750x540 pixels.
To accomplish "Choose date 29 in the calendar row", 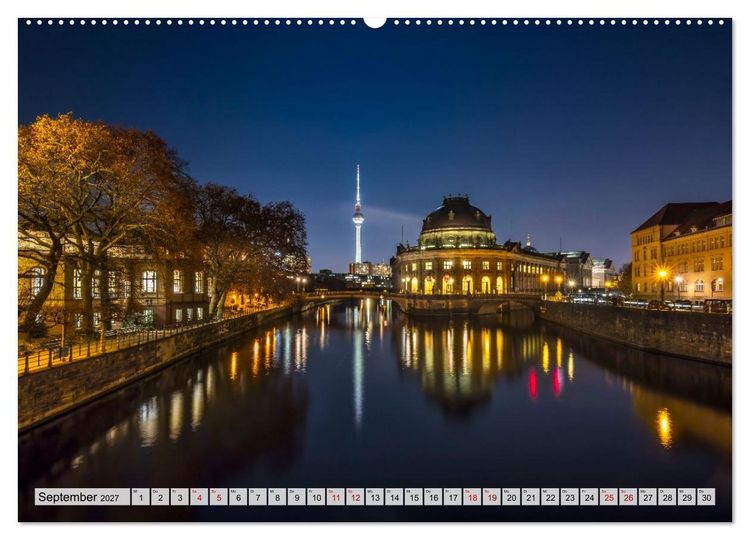I will click(x=687, y=496).
